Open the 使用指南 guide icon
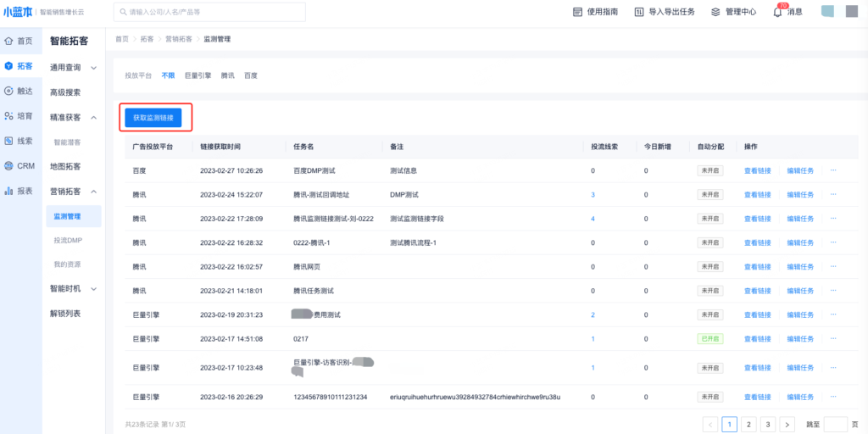 point(578,12)
